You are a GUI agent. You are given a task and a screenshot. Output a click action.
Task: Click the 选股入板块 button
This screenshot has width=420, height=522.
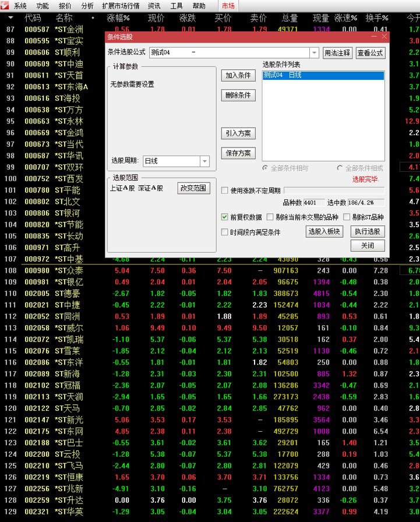coord(324,231)
